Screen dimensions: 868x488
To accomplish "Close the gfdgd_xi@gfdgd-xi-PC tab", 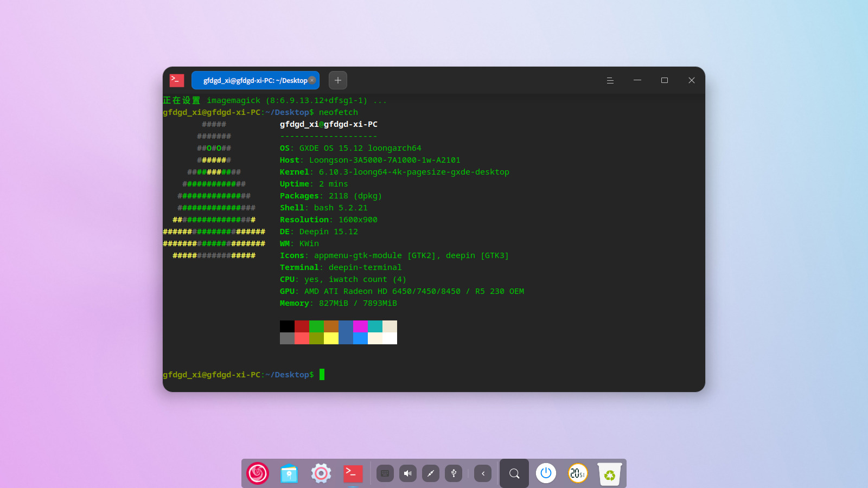I will click(x=312, y=80).
